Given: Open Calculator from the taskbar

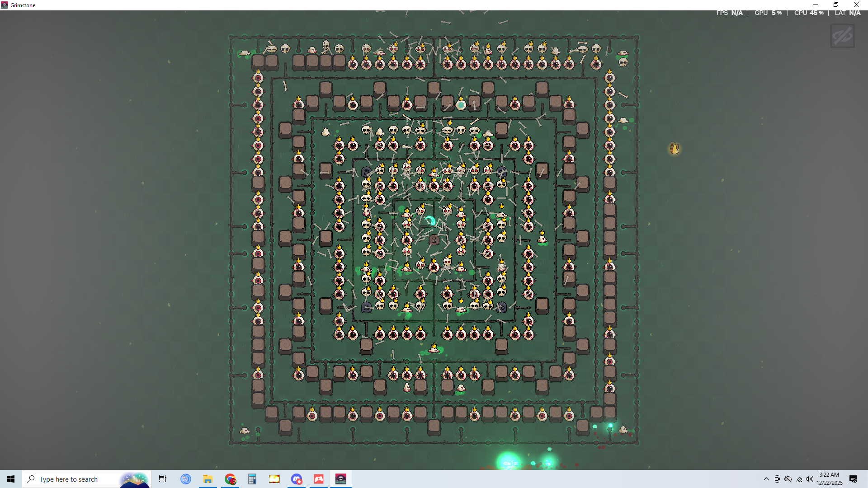Looking at the screenshot, I should (252, 479).
